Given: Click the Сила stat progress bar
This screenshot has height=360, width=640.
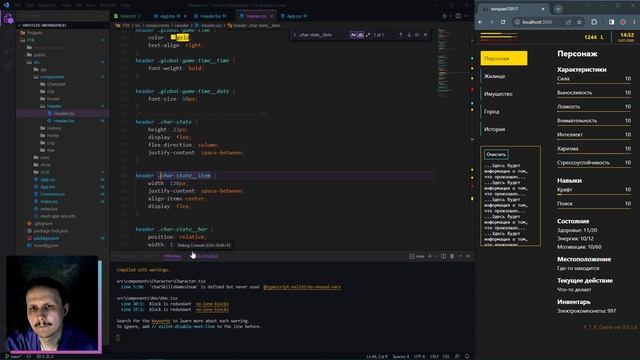Looking at the screenshot, I should tap(594, 84).
